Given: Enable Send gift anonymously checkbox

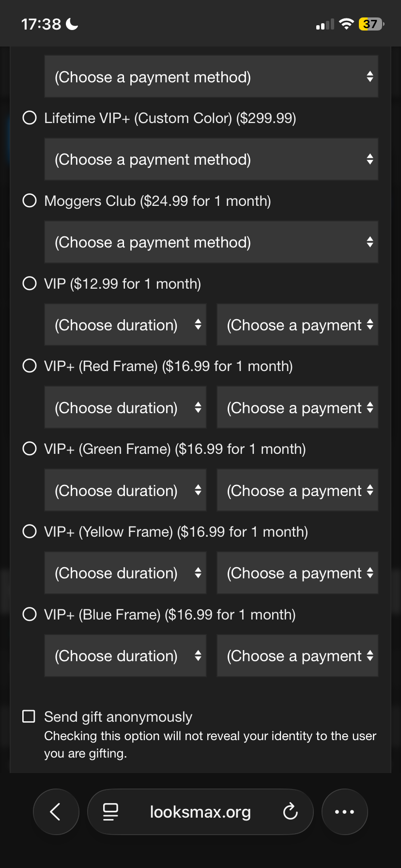Looking at the screenshot, I should click(29, 716).
